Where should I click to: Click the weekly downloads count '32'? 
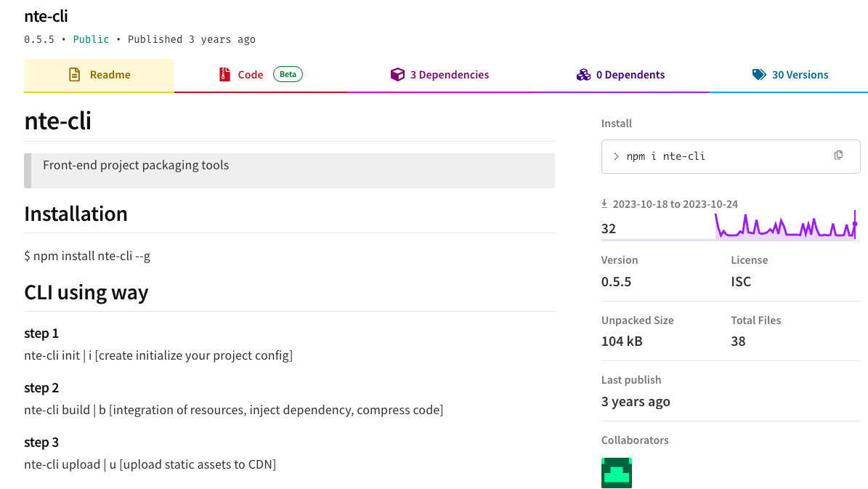click(x=609, y=229)
